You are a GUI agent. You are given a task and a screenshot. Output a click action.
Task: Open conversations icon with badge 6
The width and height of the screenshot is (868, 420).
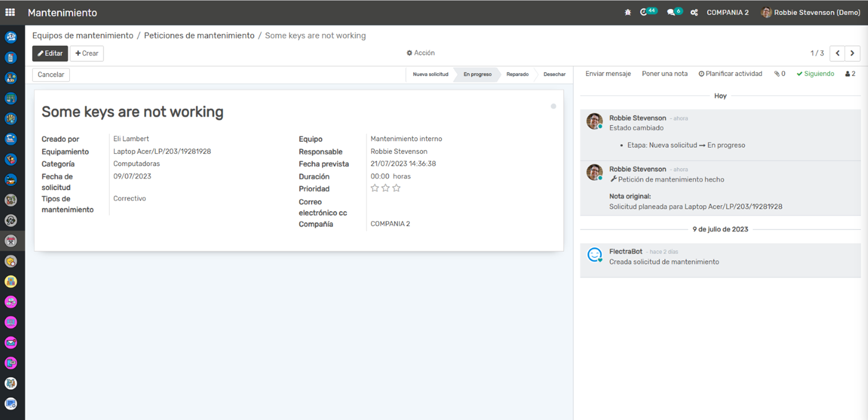(x=671, y=13)
